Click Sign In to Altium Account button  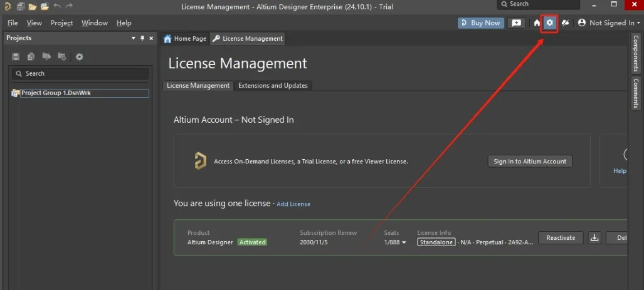point(530,162)
